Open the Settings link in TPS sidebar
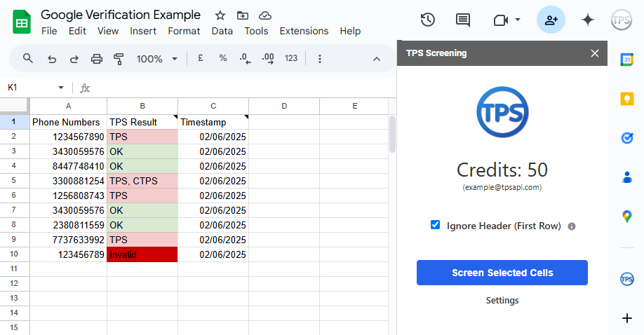Screen dimensions: 644x335 click(502, 301)
